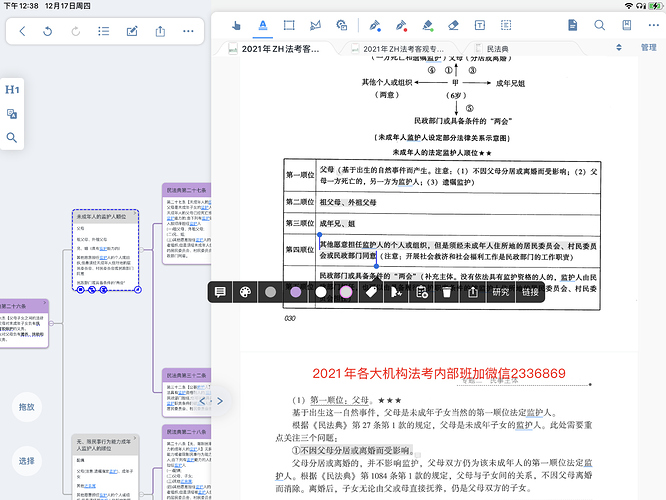Redo the last mind map action

[x=76, y=31]
